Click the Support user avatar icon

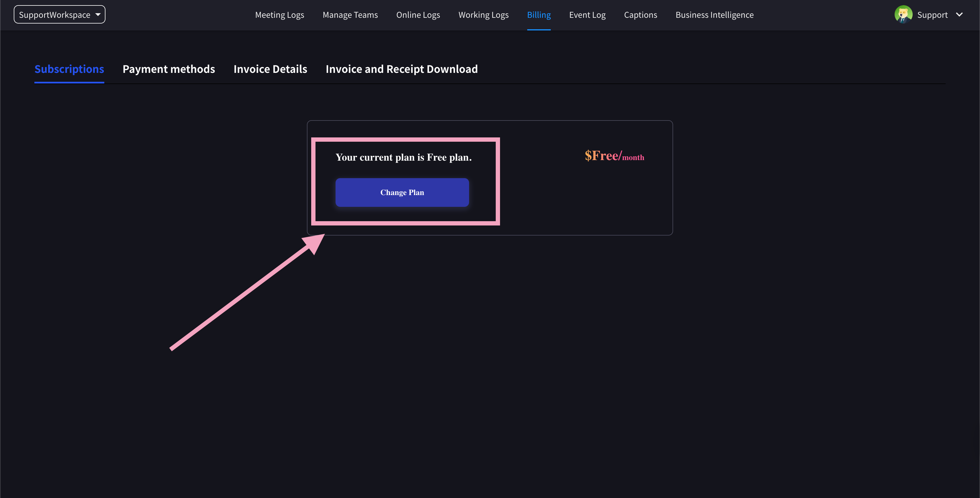coord(903,14)
